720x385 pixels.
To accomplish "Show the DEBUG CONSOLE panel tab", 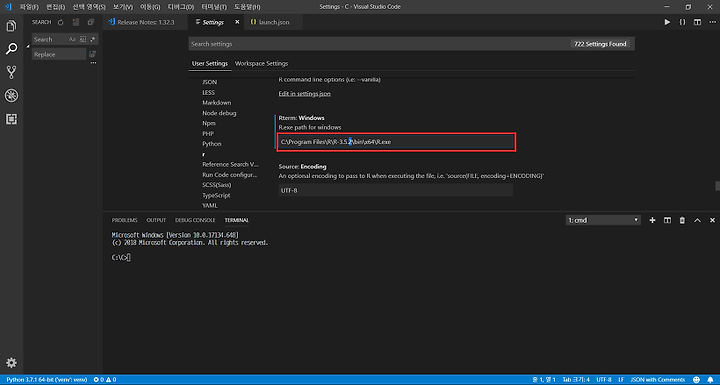I will click(195, 220).
